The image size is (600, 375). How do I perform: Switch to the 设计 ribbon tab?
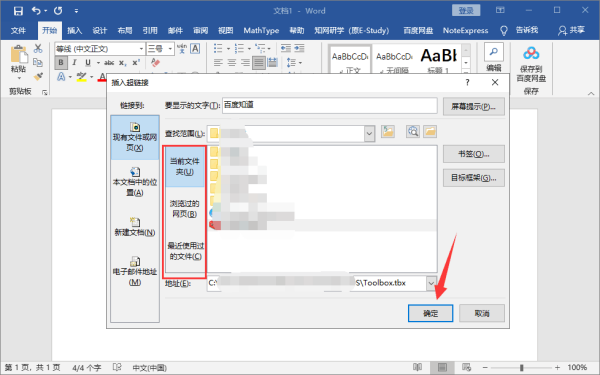click(99, 30)
